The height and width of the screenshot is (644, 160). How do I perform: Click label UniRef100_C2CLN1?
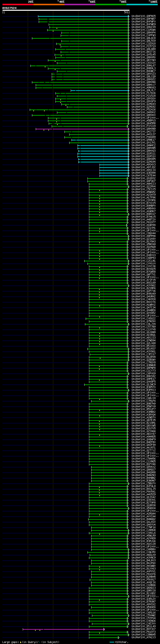[x=143, y=261]
